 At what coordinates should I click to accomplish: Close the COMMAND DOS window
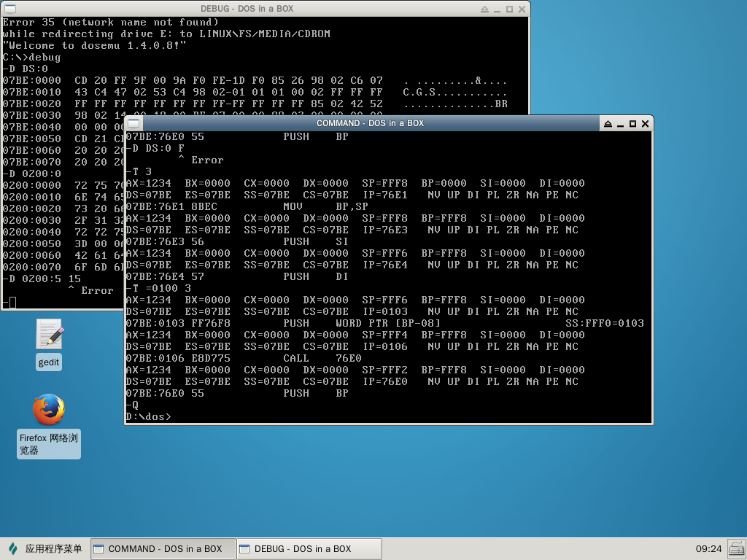pyautogui.click(x=645, y=123)
